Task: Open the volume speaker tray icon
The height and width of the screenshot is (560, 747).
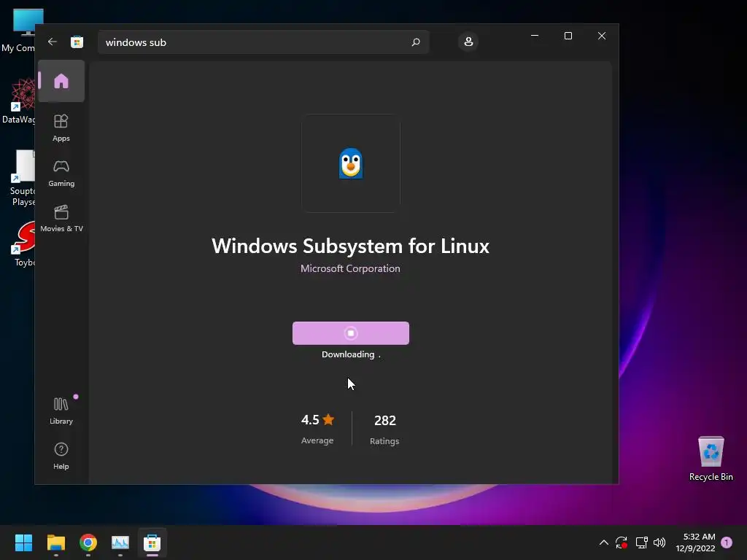Action: [659, 542]
